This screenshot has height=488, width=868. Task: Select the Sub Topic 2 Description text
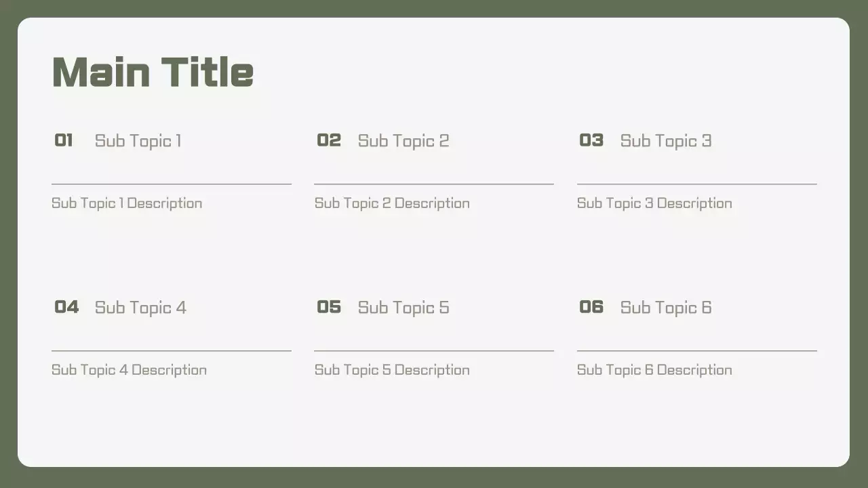392,203
